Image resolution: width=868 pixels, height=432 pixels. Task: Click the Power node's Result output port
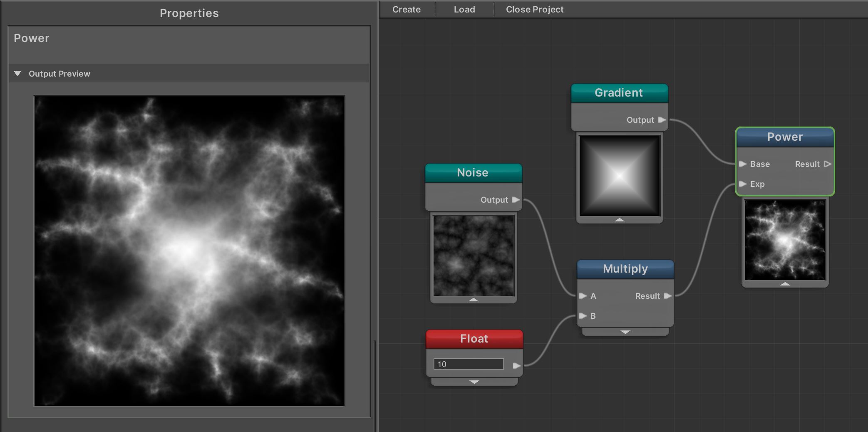(828, 164)
